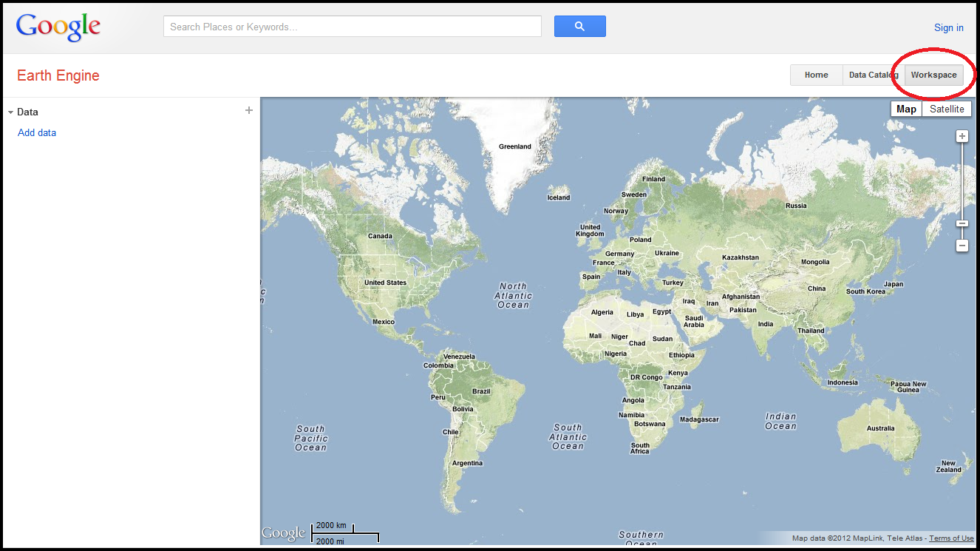Open the Terms of Use link
The height and width of the screenshot is (551, 980).
pos(951,538)
